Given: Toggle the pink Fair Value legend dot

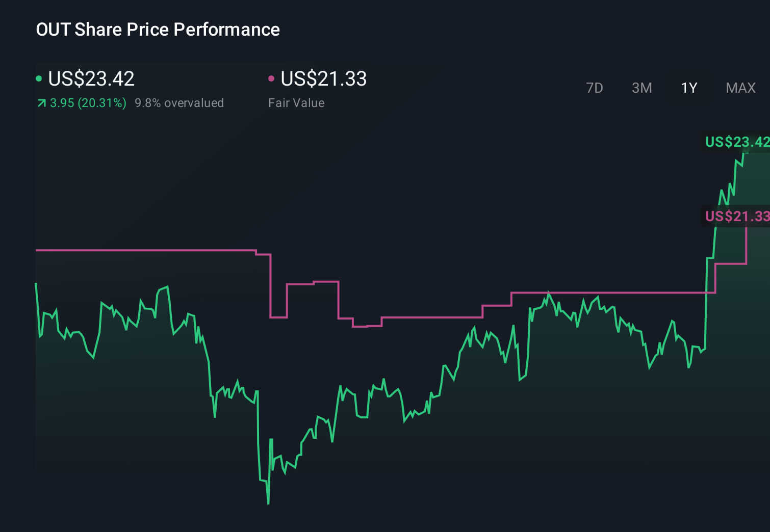Looking at the screenshot, I should coord(272,78).
